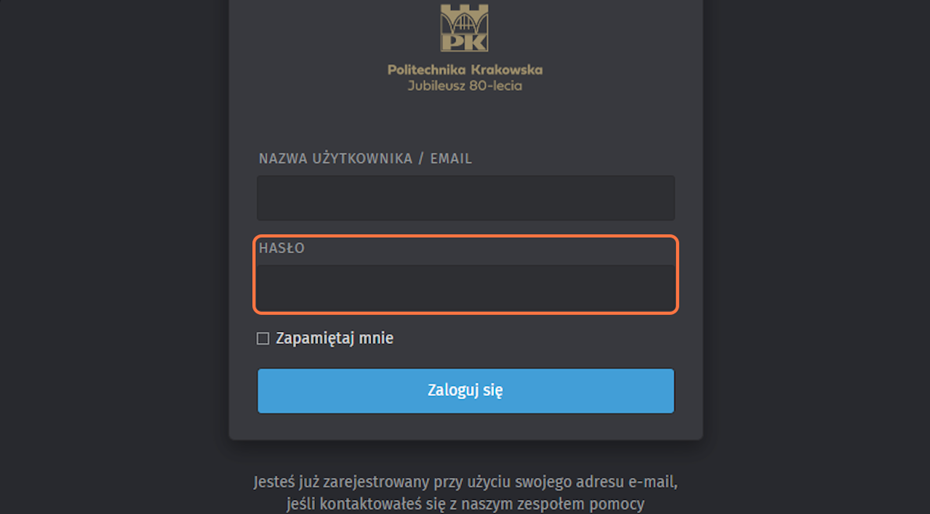Viewport: 930px width, 514px height.
Task: Click the word "Politechnika" under the crest
Action: tap(423, 70)
